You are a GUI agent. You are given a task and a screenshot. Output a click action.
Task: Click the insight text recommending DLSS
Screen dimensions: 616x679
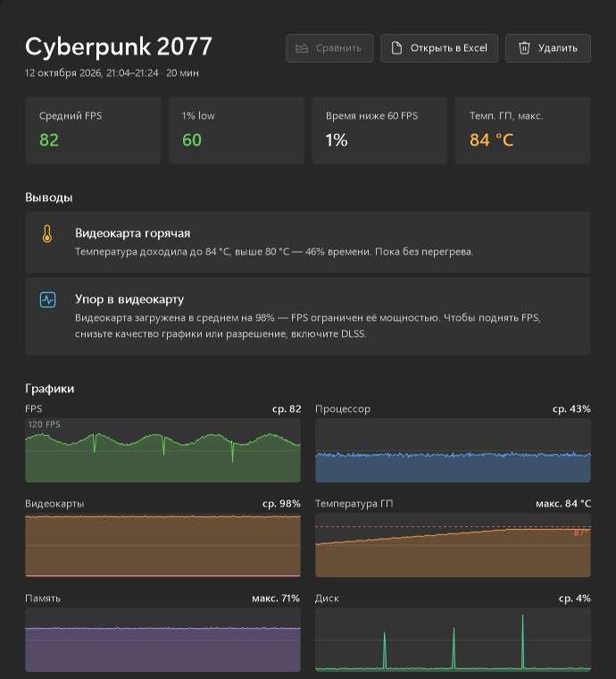point(308,325)
